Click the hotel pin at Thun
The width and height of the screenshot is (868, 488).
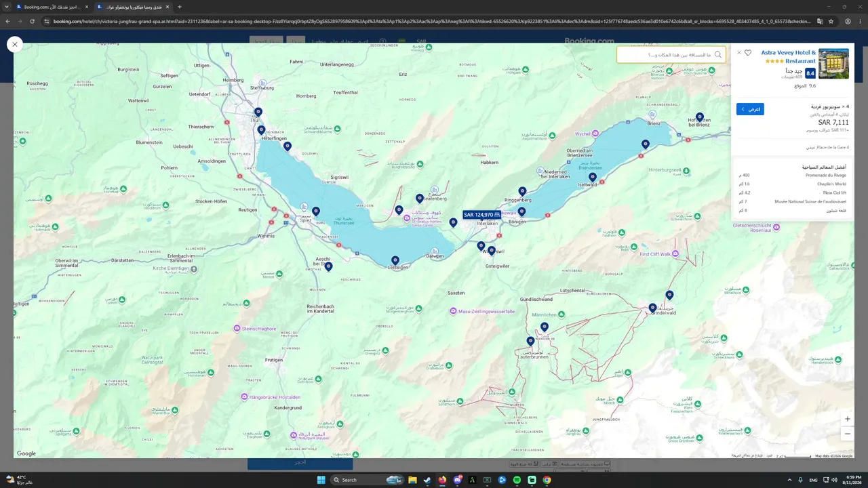click(x=258, y=113)
